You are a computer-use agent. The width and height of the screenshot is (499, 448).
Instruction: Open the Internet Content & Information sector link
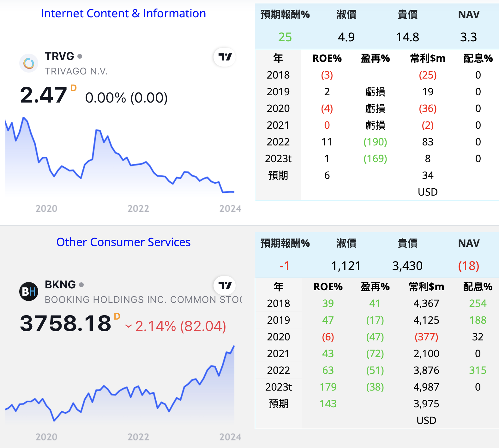coord(123,14)
